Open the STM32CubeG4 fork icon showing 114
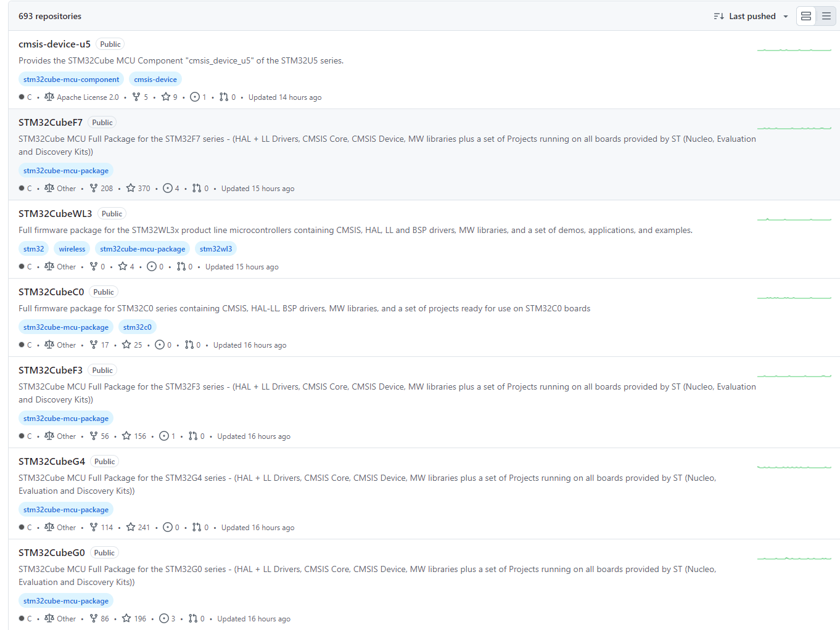The height and width of the screenshot is (630, 840). (x=94, y=527)
